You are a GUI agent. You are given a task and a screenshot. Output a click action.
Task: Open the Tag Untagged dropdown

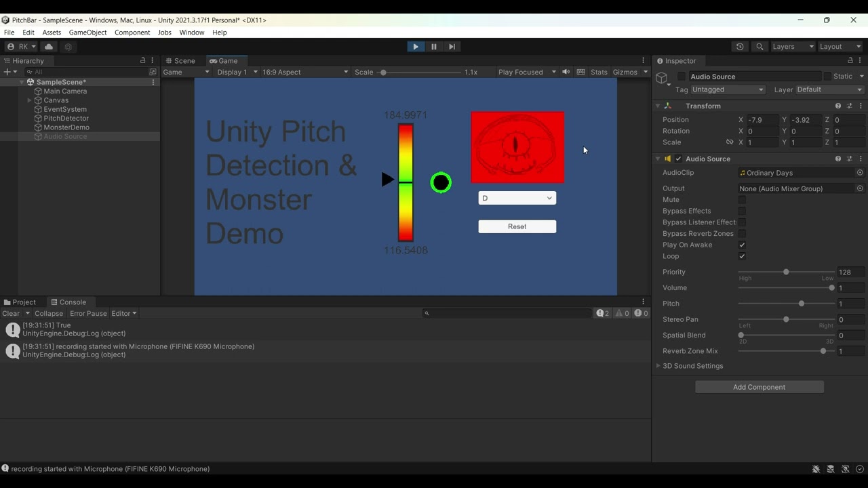click(x=728, y=89)
